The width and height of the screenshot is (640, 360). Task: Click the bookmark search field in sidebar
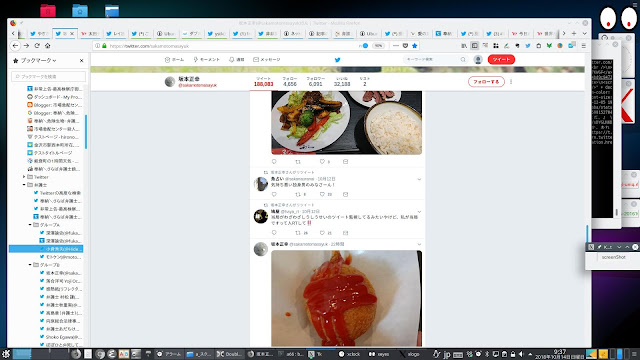click(49, 76)
